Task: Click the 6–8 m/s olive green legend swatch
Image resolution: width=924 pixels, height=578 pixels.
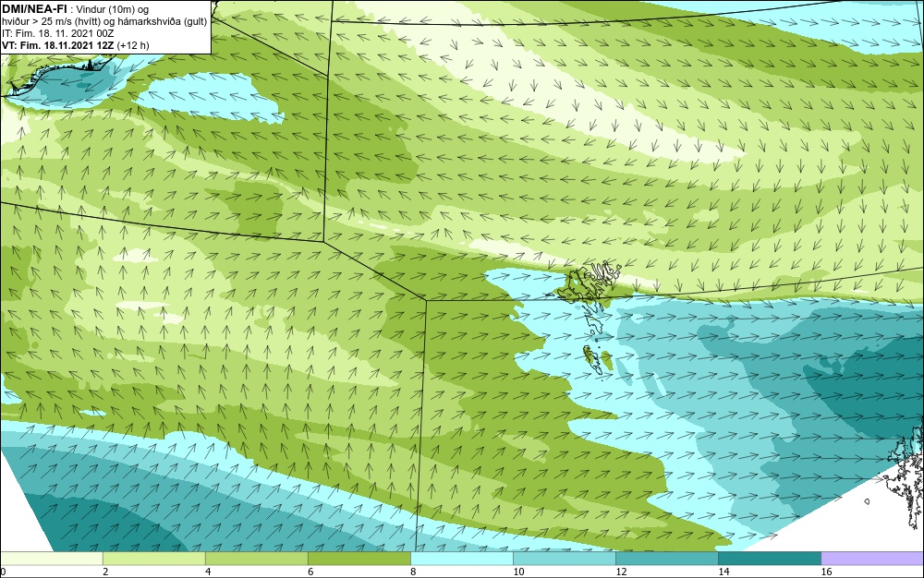Action: click(x=359, y=559)
